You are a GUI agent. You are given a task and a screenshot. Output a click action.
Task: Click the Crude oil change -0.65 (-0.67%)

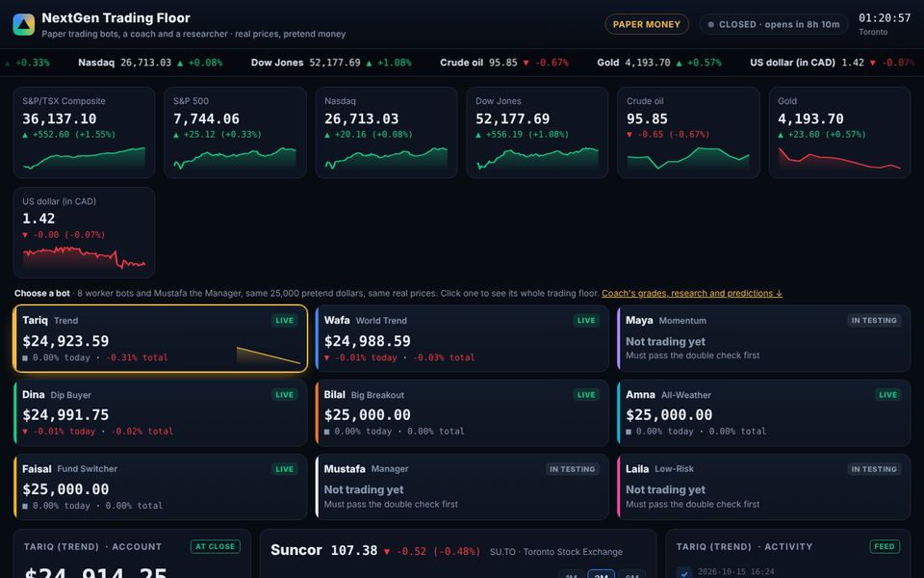click(x=668, y=135)
